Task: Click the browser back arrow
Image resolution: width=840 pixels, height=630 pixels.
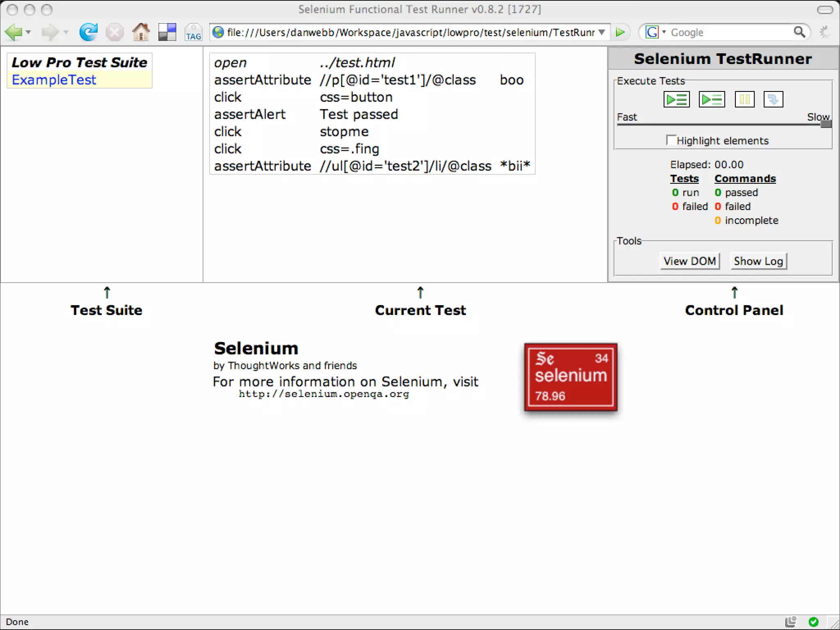Action: tap(14, 32)
